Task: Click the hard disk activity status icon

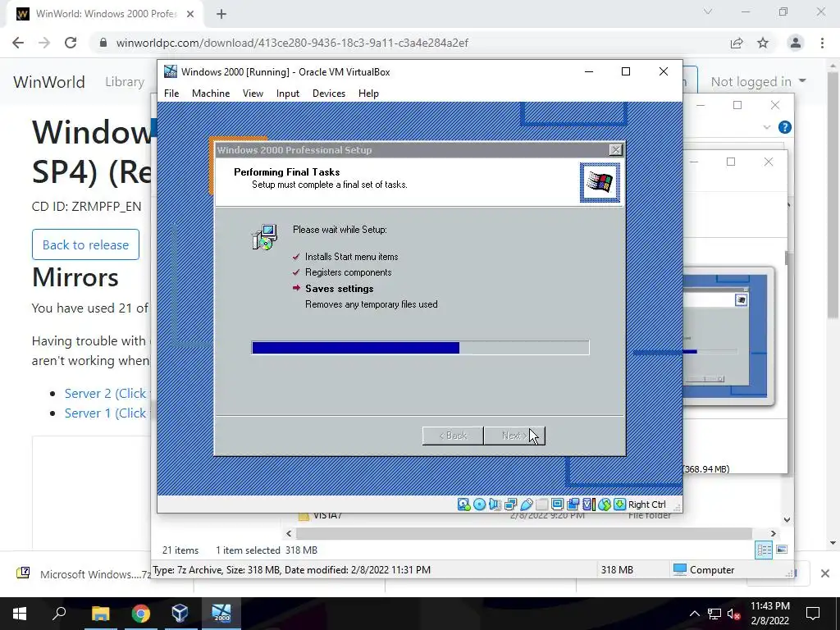Action: coord(464,504)
